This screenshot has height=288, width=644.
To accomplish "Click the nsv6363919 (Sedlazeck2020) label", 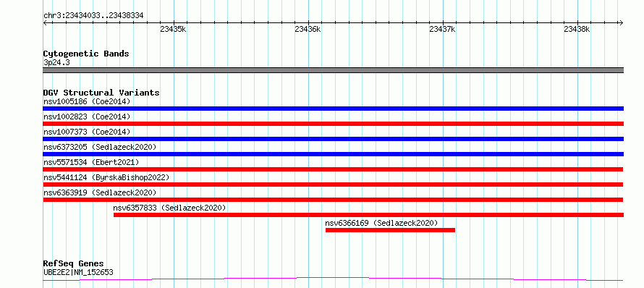I will [100, 192].
